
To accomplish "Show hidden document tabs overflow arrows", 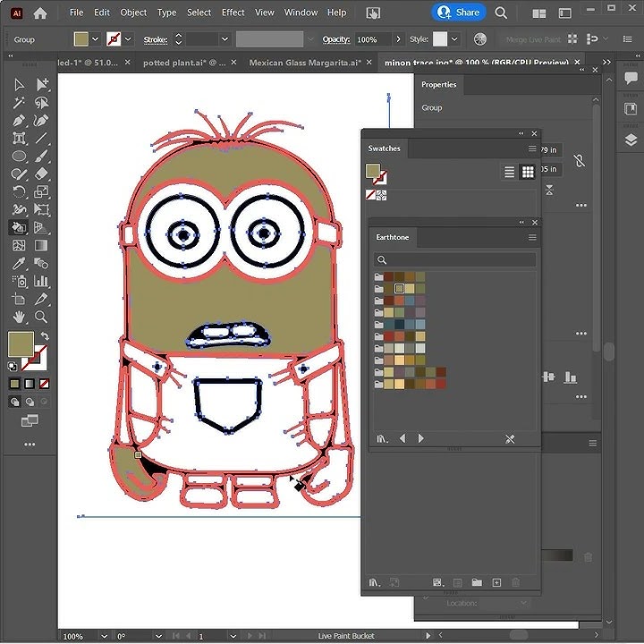I will coord(606,63).
